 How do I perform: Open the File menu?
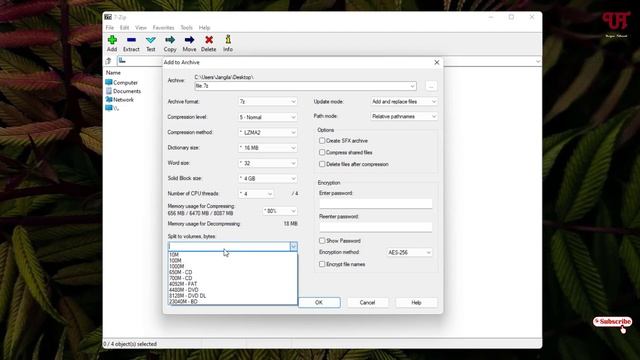pyautogui.click(x=110, y=28)
